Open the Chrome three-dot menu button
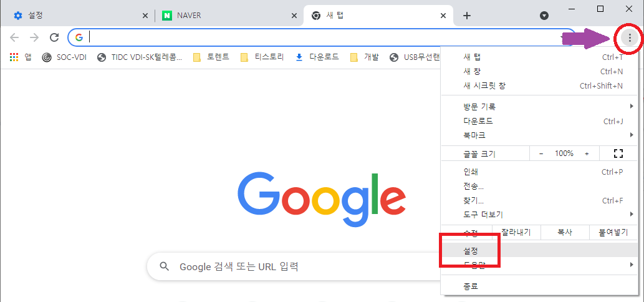The image size is (644, 302). coord(629,38)
